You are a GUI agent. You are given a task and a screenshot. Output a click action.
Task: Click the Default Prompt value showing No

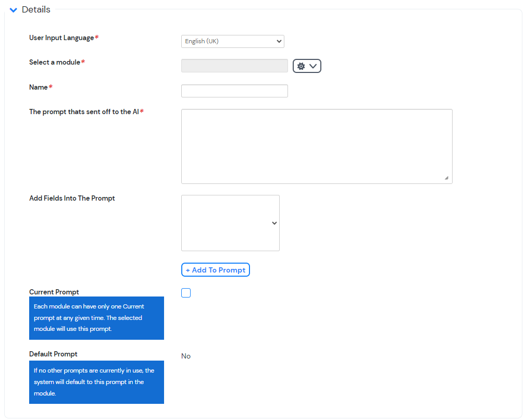point(186,356)
